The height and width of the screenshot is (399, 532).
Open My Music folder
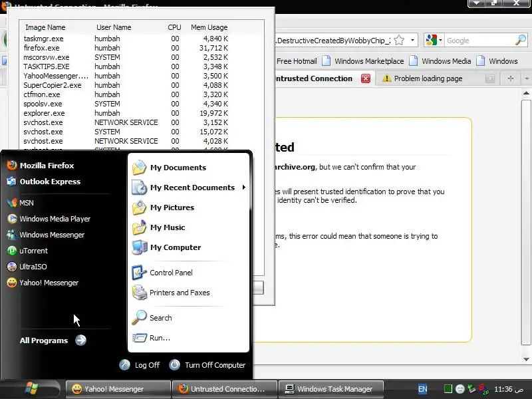[x=159, y=227]
